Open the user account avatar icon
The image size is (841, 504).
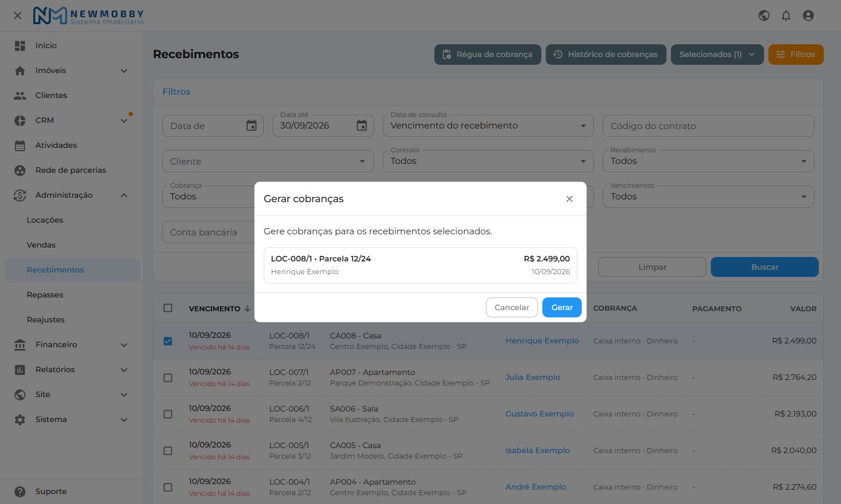(x=808, y=16)
